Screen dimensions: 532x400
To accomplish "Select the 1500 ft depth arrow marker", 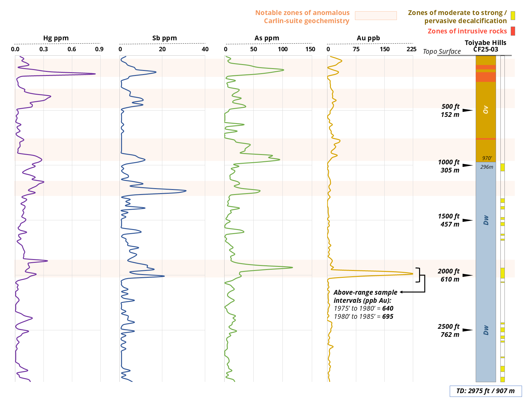I will click(x=468, y=220).
